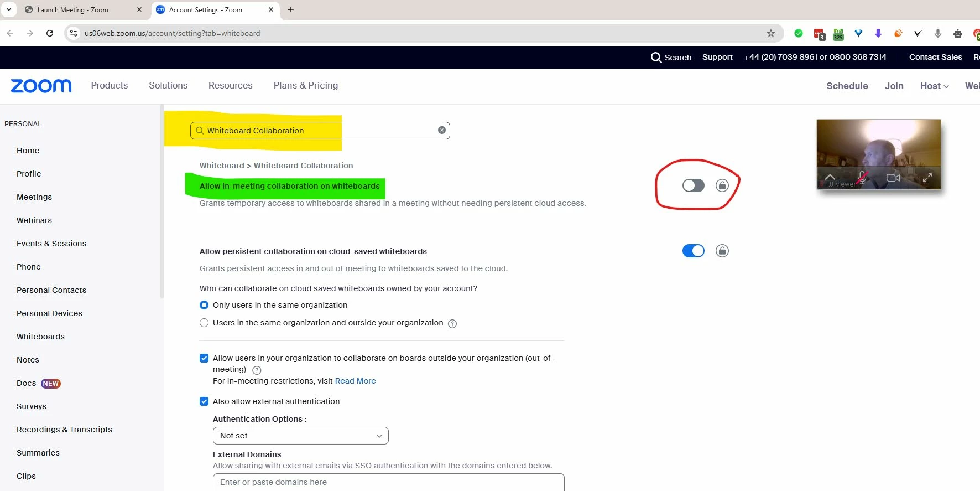The image size is (980, 491).
Task: Disable persistent collaboration on cloud-saved whiteboards
Action: click(694, 251)
